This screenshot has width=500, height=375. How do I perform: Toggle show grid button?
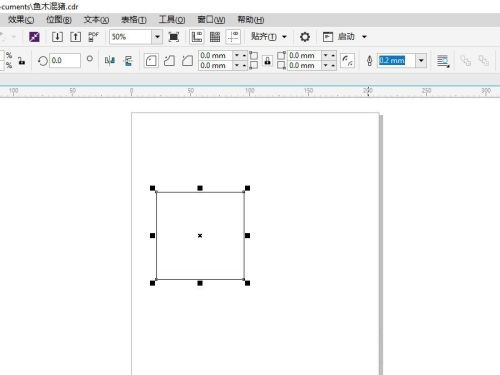tap(215, 37)
